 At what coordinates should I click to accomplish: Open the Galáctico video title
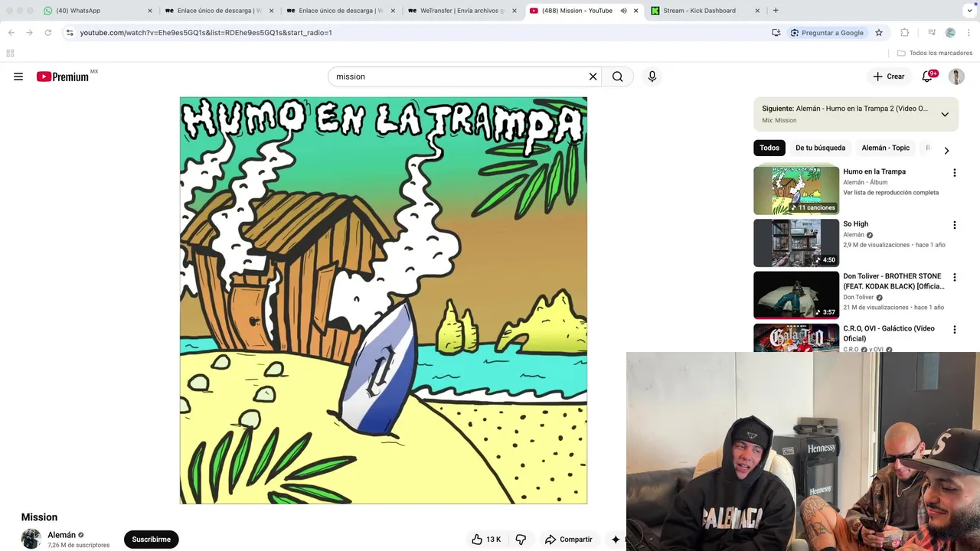click(x=889, y=333)
